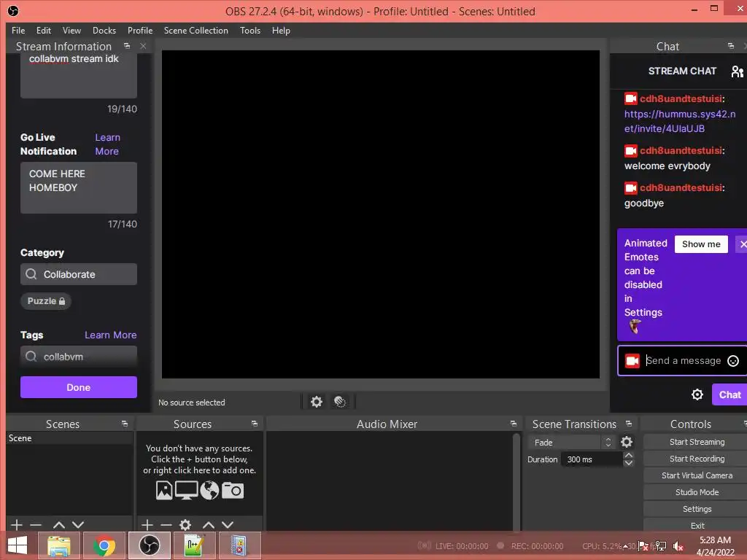Select Scene in the Scenes list
747x560 pixels.
69,438
